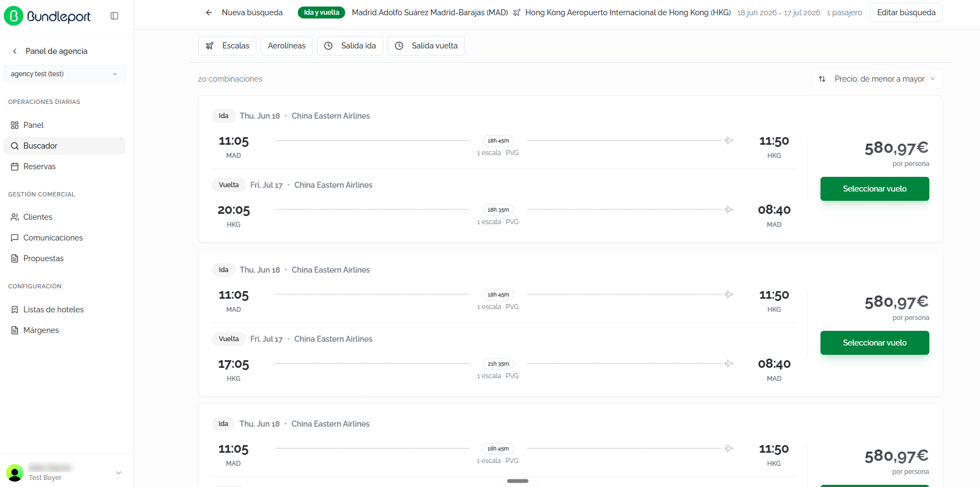Open Propuestas in the sidebar
This screenshot has height=487, width=980.
[64, 258]
